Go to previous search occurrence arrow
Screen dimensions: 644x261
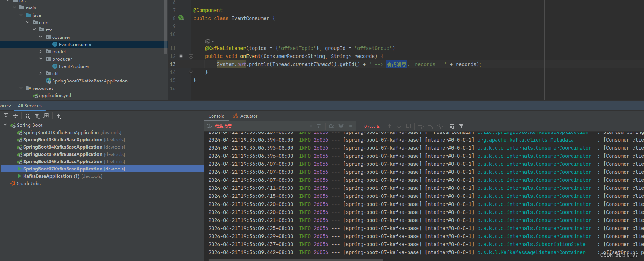390,126
